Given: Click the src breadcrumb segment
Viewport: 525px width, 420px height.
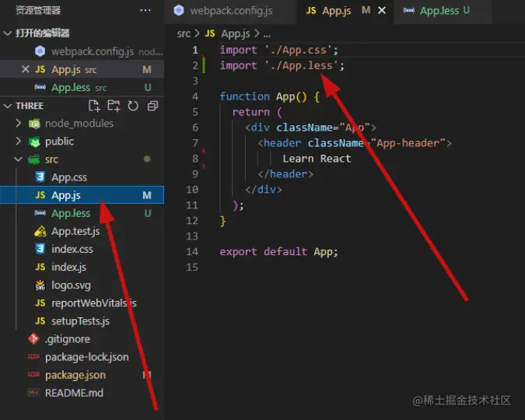Looking at the screenshot, I should [x=184, y=33].
